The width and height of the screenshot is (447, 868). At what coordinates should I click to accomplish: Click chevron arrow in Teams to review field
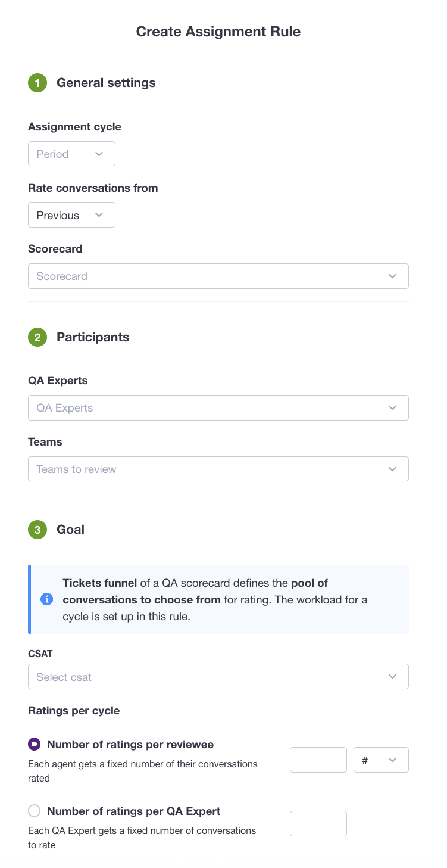pyautogui.click(x=392, y=469)
